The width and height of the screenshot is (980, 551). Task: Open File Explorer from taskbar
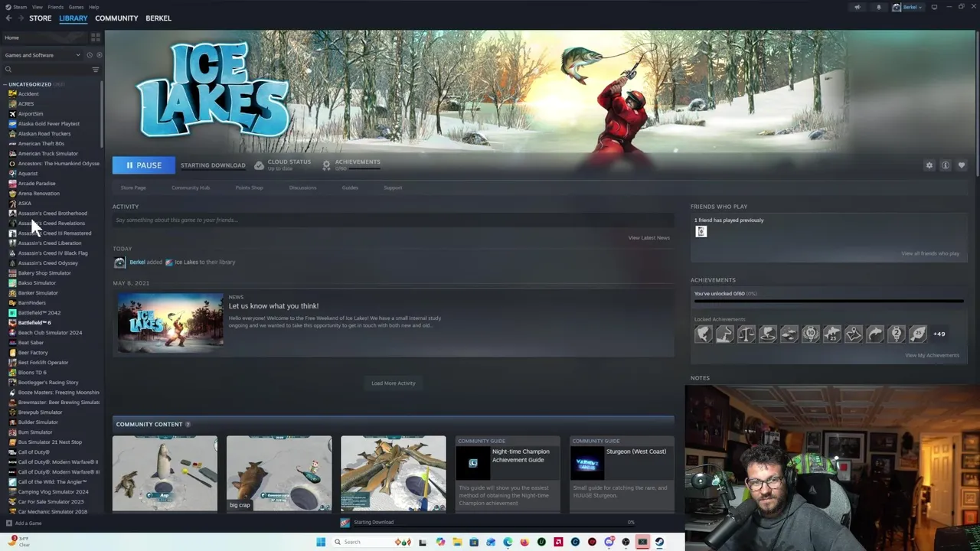[457, 542]
